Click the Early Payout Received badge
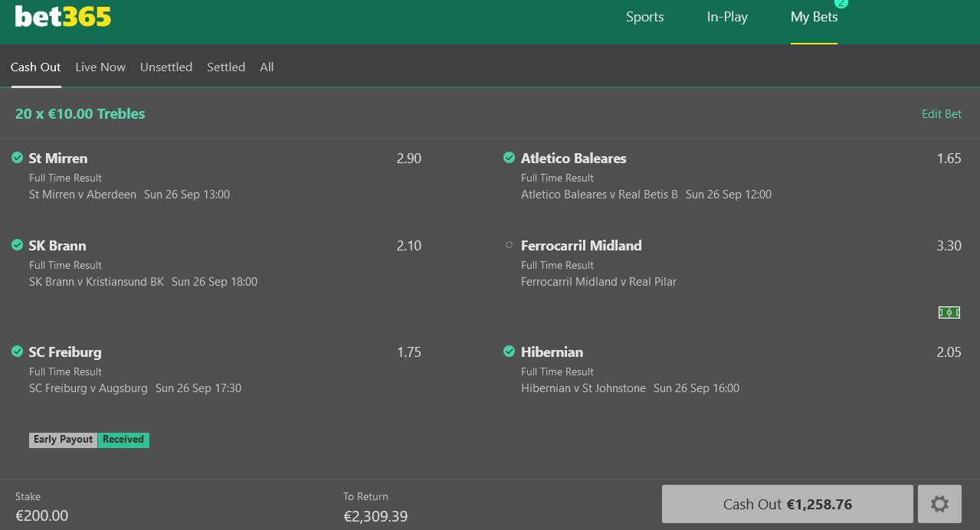980x530 pixels. (90, 440)
